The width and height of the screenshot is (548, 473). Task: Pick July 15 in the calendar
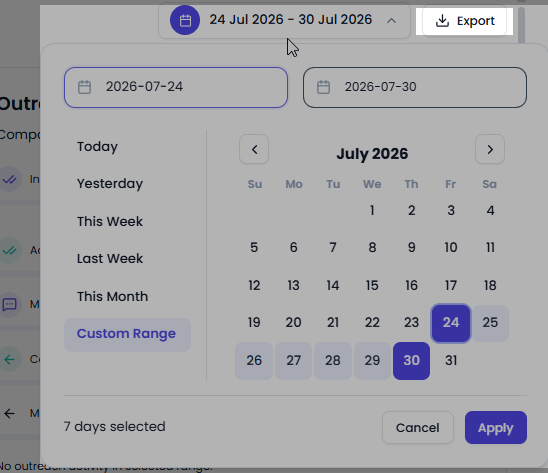click(372, 285)
